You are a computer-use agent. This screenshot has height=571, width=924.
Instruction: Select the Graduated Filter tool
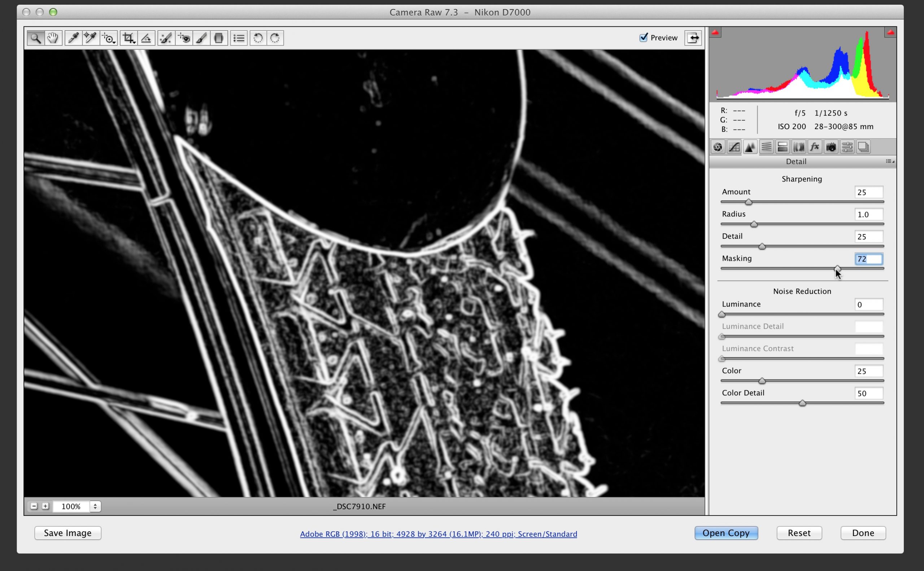point(218,38)
